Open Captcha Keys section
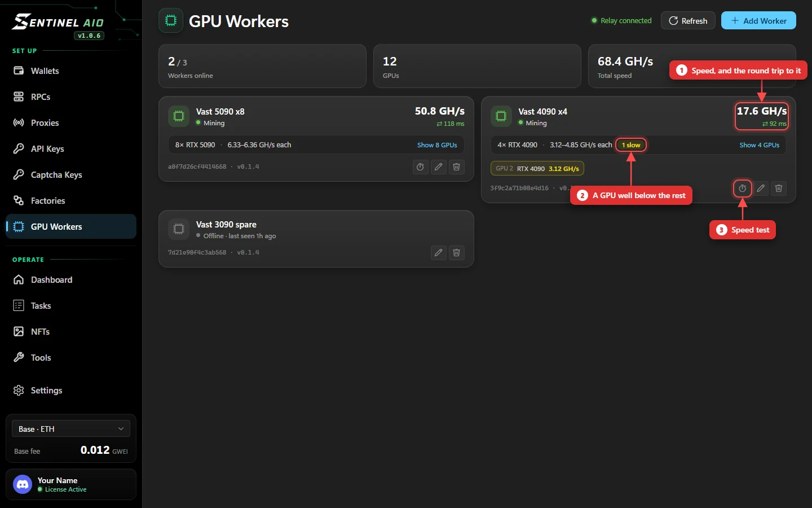The height and width of the screenshot is (508, 812). coord(71,175)
